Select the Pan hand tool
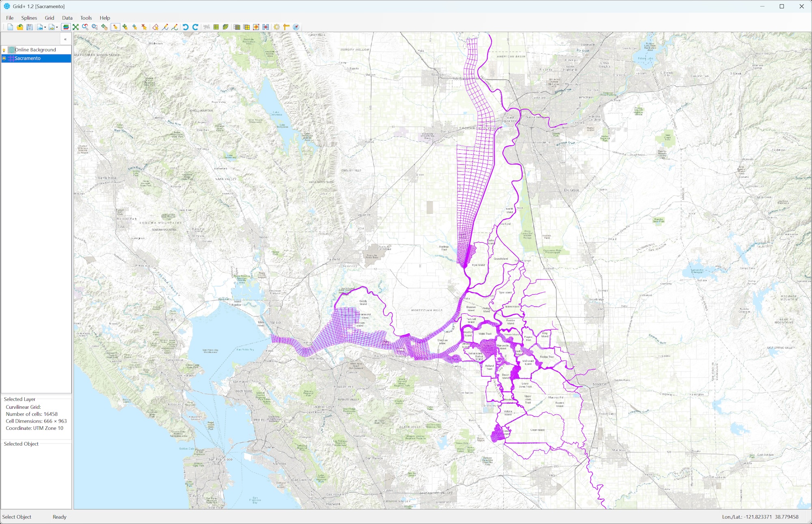Image resolution: width=812 pixels, height=524 pixels. click(104, 27)
